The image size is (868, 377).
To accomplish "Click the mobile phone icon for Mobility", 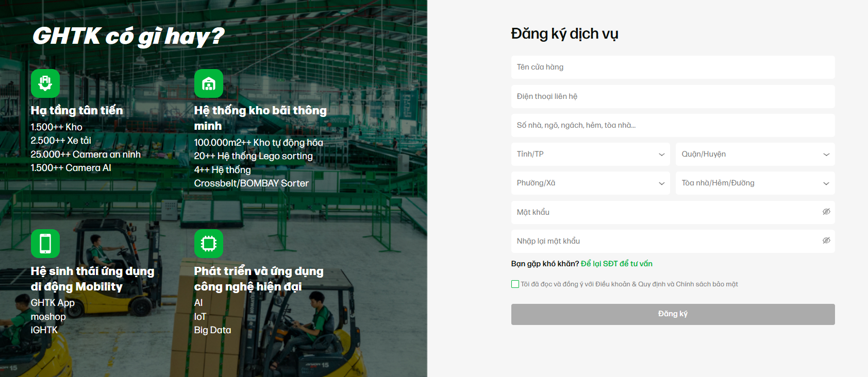I will 45,244.
